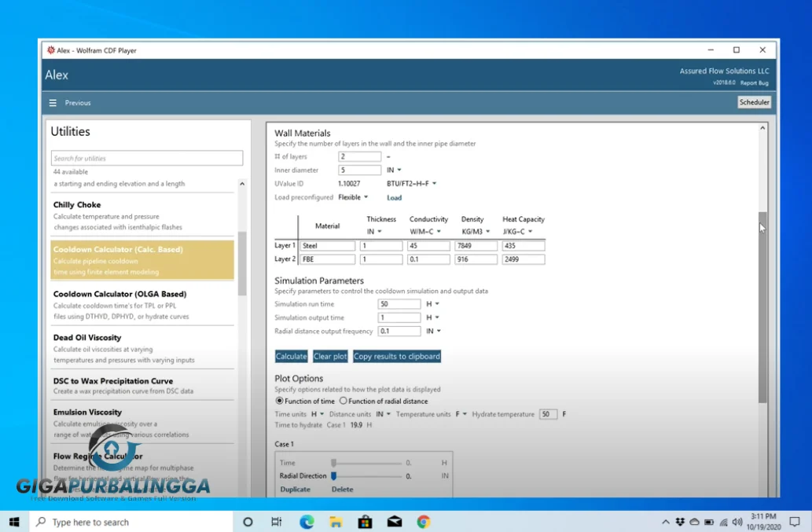Expand the Inner diameter unit dropdown

394,170
